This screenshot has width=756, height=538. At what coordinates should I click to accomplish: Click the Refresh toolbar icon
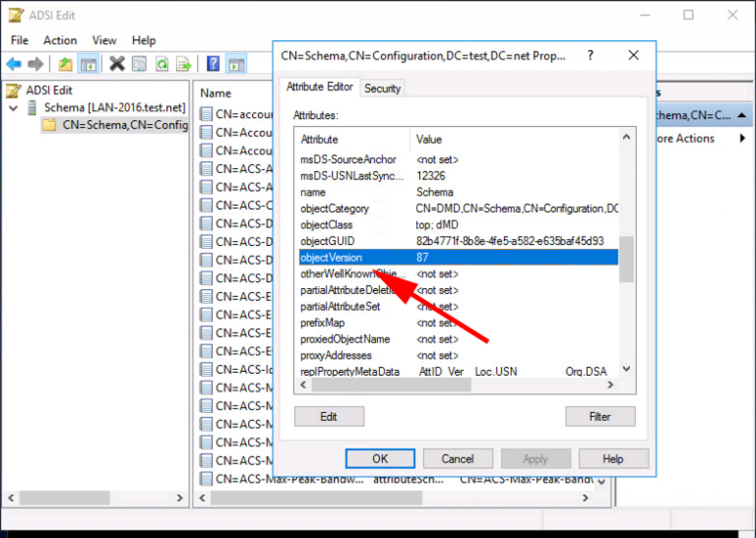[160, 64]
